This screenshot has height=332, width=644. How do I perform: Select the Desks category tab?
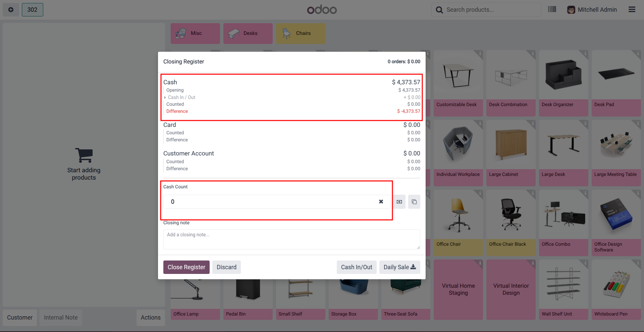(x=248, y=33)
